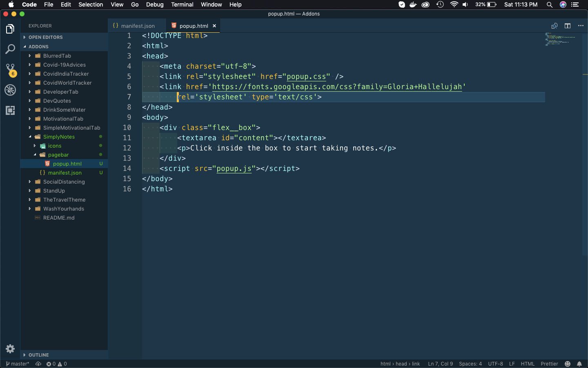Select language mode HTML in status bar
This screenshot has height=368, width=588.
528,364
